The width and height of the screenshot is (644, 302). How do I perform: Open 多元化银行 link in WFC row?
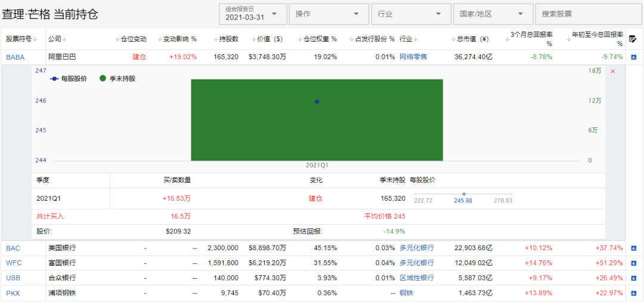(416, 263)
